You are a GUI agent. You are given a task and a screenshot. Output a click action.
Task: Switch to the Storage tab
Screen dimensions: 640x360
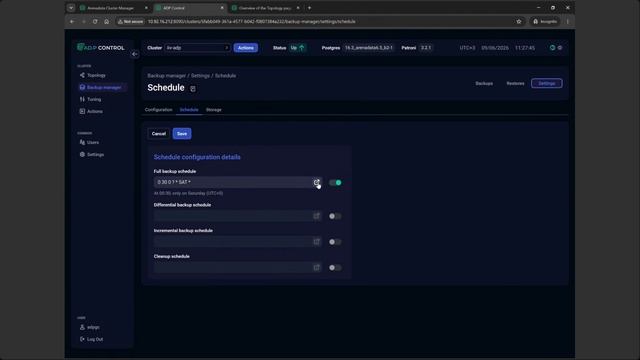214,110
